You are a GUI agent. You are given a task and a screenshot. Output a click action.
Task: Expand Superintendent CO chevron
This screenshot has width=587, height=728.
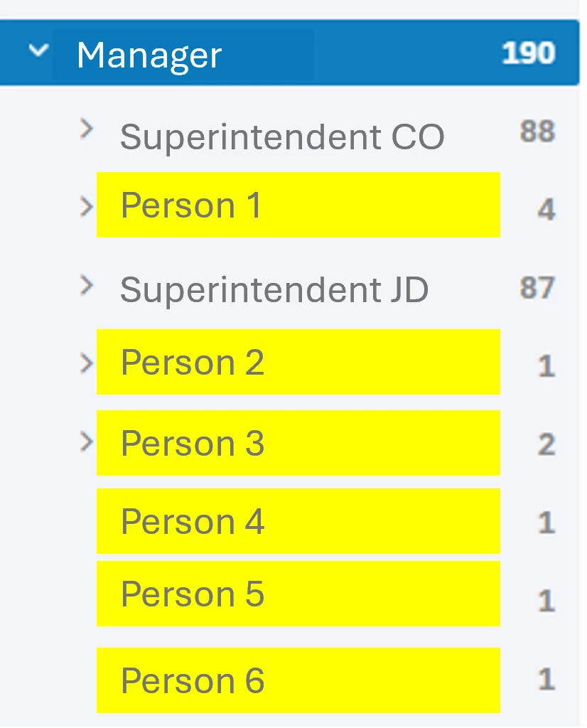pos(86,129)
